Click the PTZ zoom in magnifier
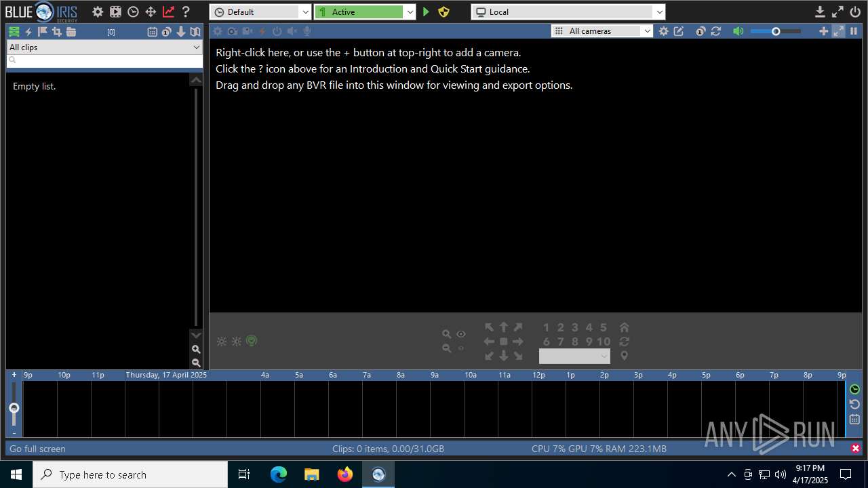 446,334
